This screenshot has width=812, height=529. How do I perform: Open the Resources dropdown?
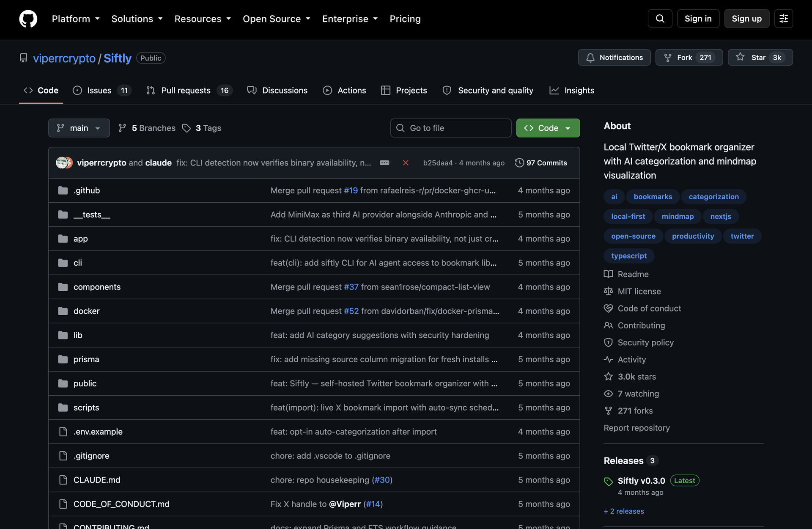[203, 19]
